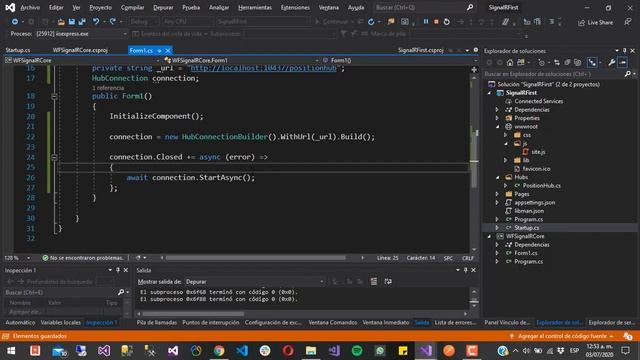Open Properties wrench icon in Solution Explorer

[611, 62]
